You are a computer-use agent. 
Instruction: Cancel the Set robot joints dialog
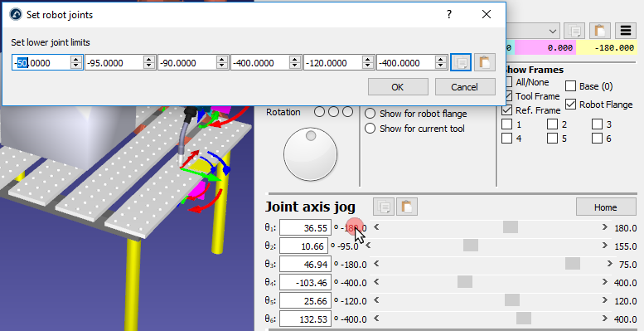[464, 87]
